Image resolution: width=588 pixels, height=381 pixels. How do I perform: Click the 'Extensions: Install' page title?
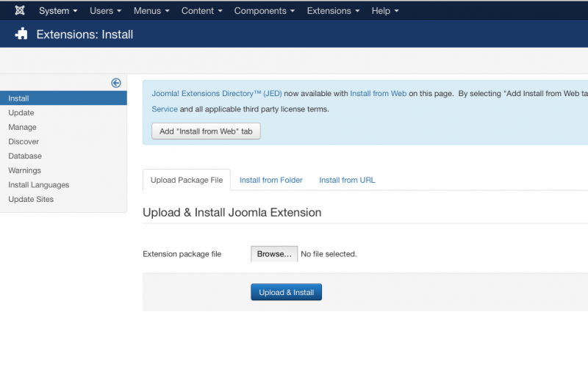(x=85, y=35)
